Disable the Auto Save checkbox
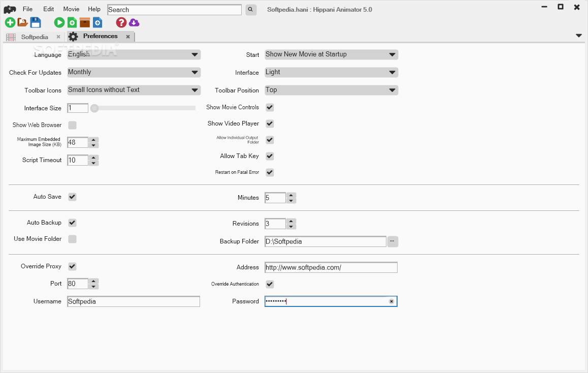Screen dimensions: 588x373 (73, 197)
